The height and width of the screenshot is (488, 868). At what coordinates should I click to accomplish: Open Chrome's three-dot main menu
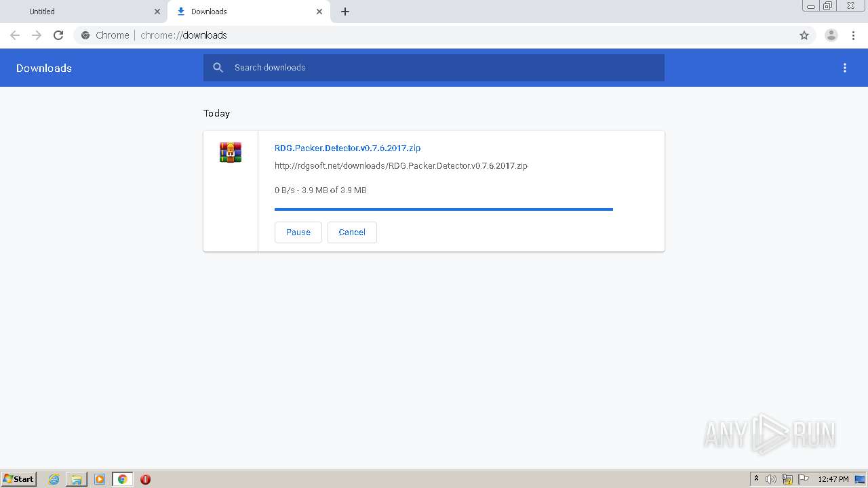(x=853, y=35)
